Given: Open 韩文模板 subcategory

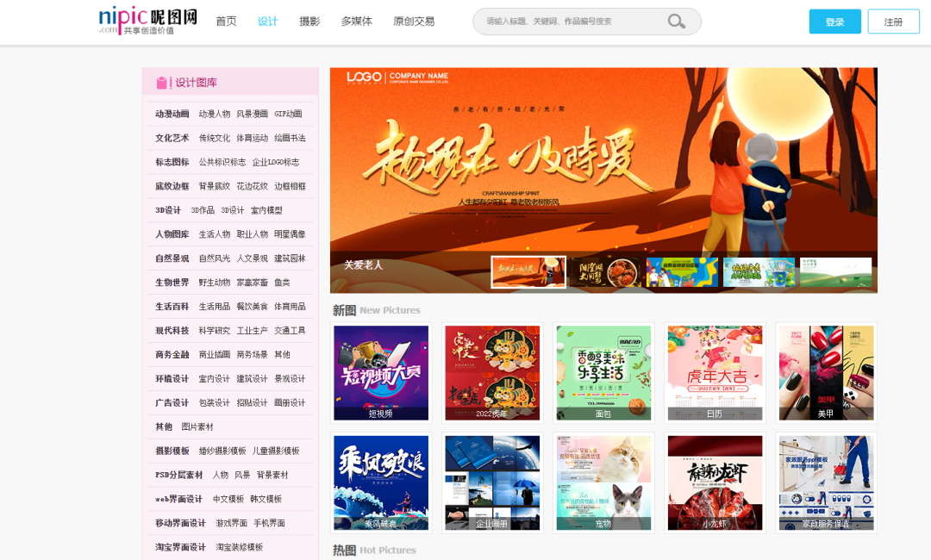Looking at the screenshot, I should 266,500.
